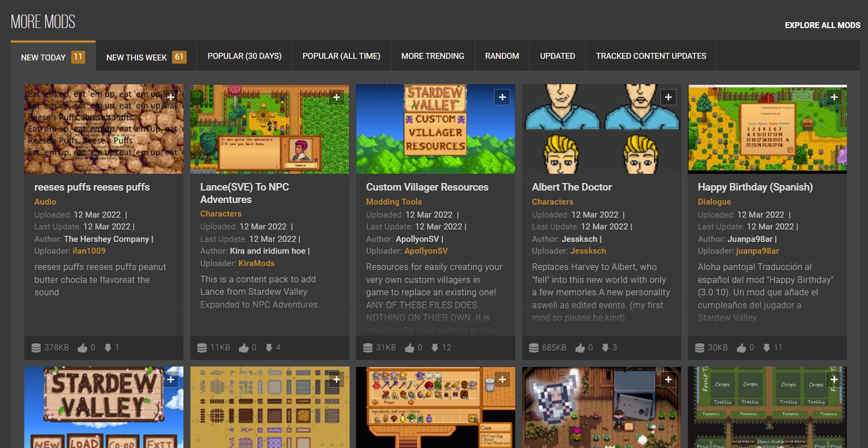
Task: Click the plus icon on Happy Birthday (Spanish) image
Action: click(834, 97)
